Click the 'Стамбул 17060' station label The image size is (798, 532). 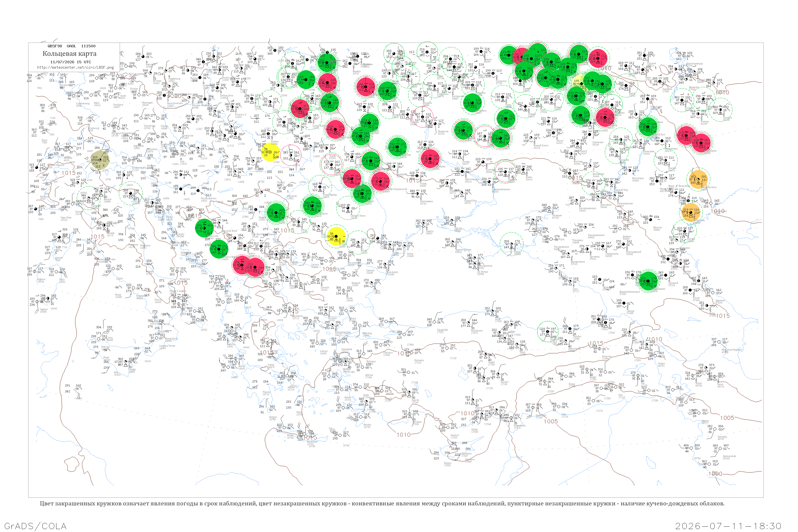tap(388, 354)
